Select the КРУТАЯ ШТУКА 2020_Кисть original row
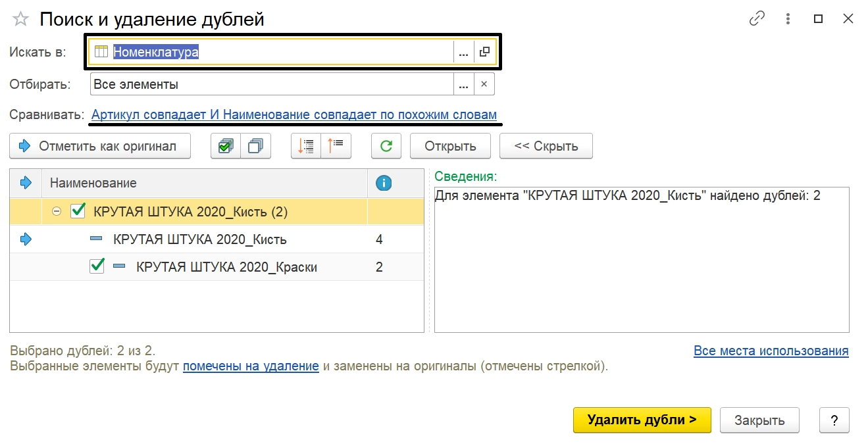Image resolution: width=868 pixels, height=444 pixels. [x=200, y=239]
